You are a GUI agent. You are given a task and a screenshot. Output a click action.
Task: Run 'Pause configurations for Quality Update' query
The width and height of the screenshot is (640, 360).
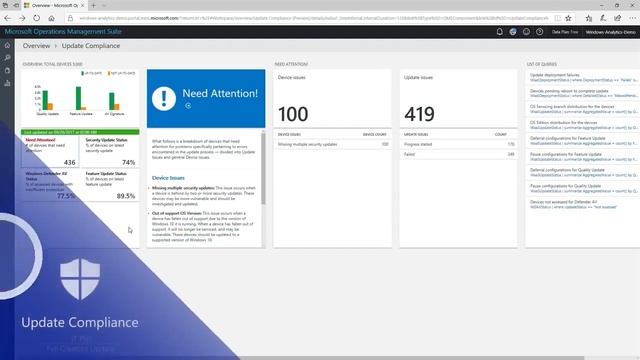(x=583, y=188)
